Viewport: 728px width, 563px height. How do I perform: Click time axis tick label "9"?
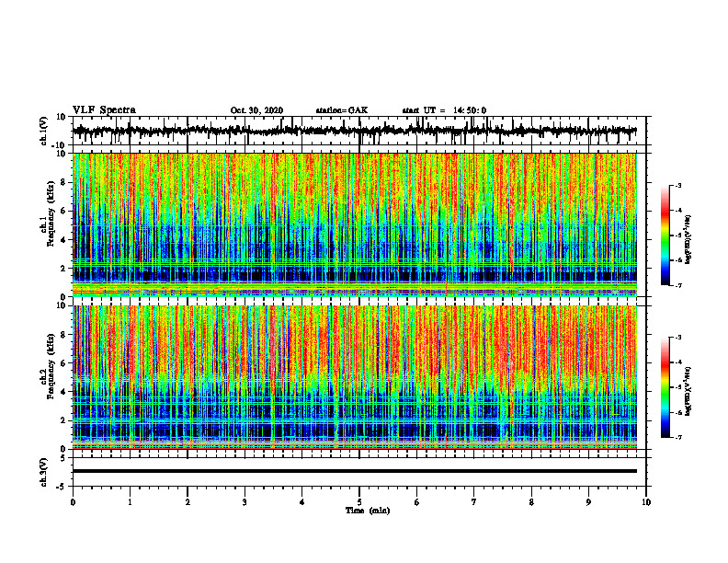[x=588, y=502]
